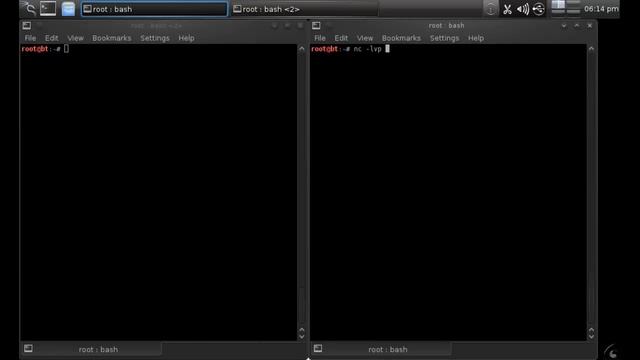Viewport: 640px width, 360px height.
Task: Open File menu in the left terminal
Action: pos(30,38)
